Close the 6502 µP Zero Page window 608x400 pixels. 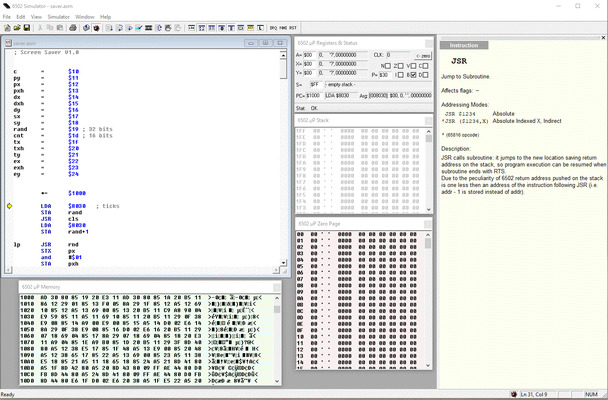(427, 224)
